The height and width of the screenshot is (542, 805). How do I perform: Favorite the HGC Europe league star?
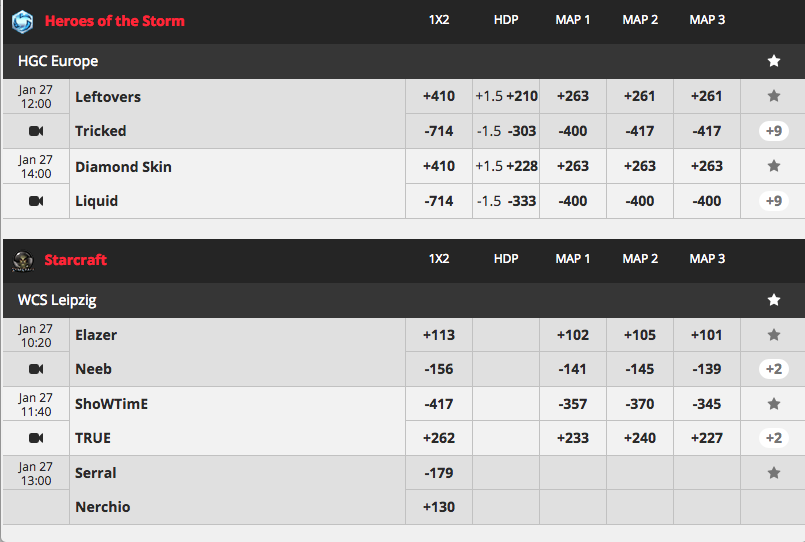(774, 61)
